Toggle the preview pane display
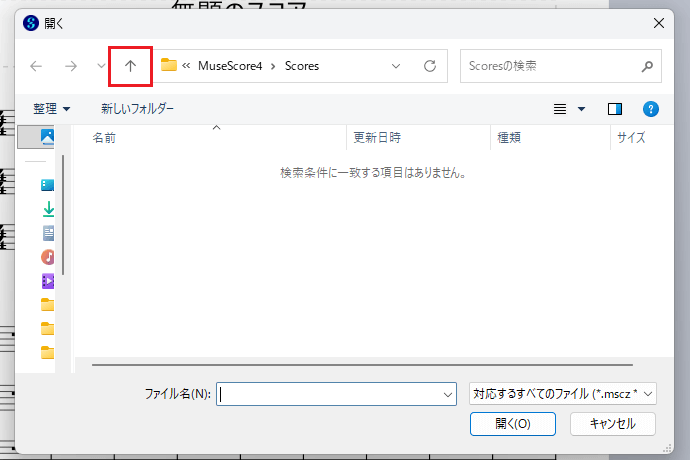690x460 pixels. pos(615,108)
